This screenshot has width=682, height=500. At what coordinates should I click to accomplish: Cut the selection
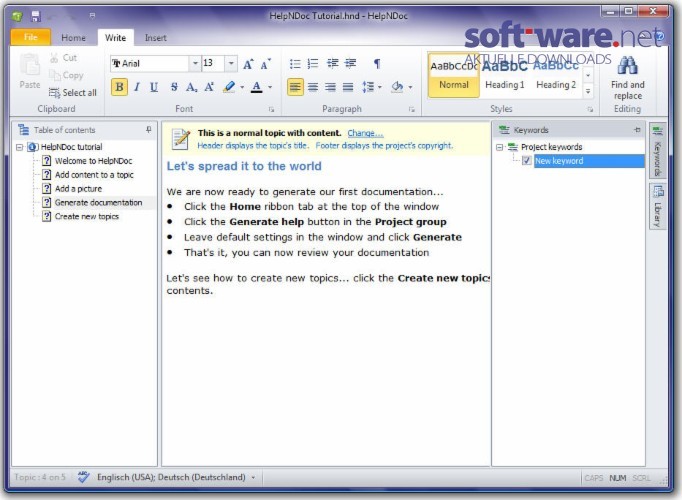(x=64, y=58)
